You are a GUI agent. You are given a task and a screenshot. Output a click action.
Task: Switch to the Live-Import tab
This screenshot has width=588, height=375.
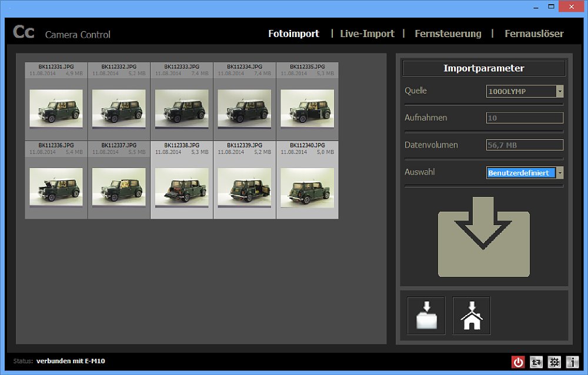367,34
